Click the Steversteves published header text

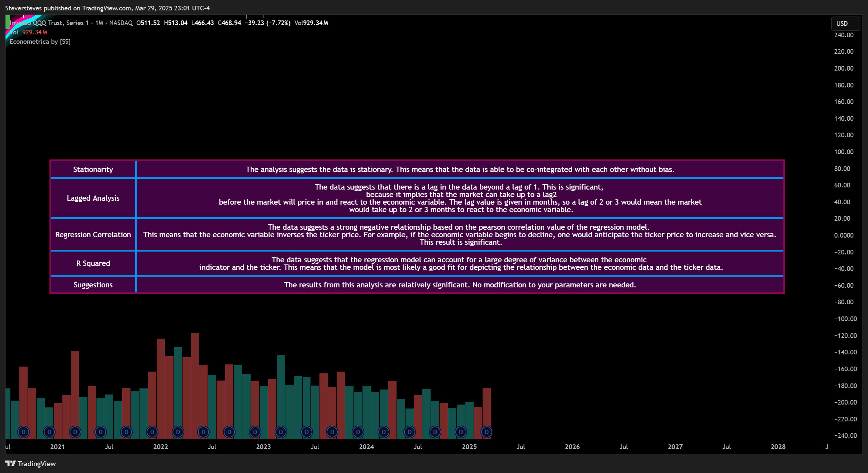pyautogui.click(x=108, y=8)
